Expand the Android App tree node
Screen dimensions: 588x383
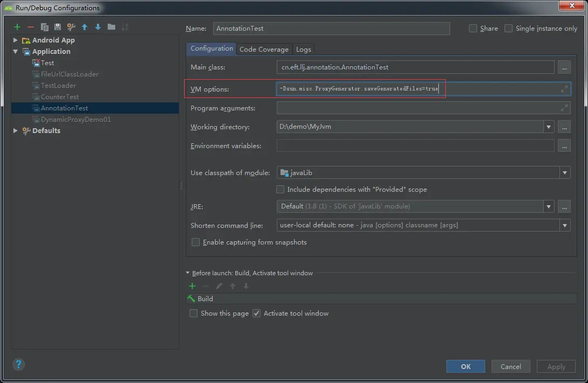[16, 40]
